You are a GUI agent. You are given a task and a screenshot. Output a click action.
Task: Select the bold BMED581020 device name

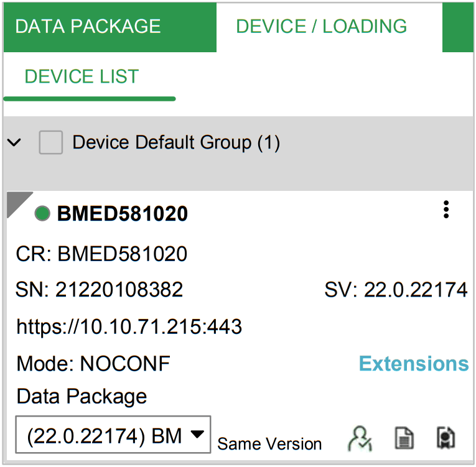pyautogui.click(x=123, y=214)
